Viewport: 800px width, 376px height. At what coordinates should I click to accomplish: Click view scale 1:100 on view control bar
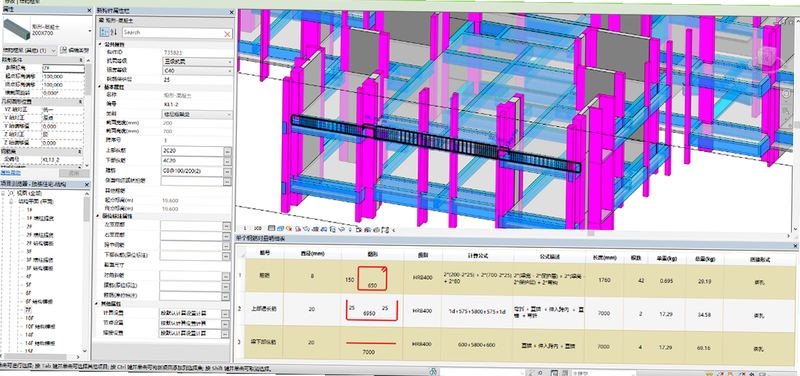click(x=253, y=228)
